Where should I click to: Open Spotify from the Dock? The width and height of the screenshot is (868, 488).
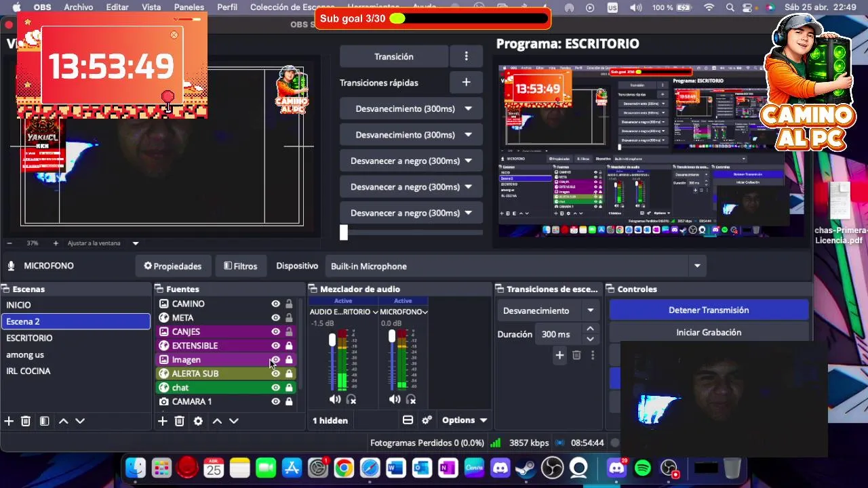tap(643, 468)
